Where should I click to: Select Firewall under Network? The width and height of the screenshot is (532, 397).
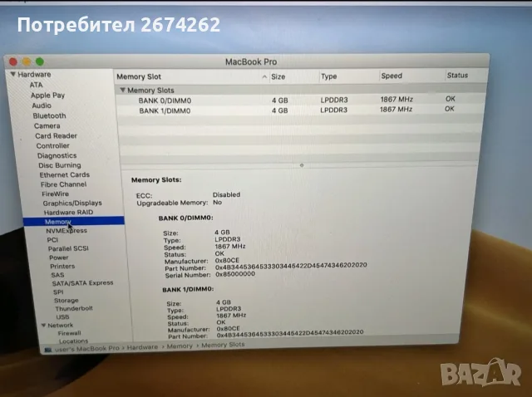tap(69, 333)
